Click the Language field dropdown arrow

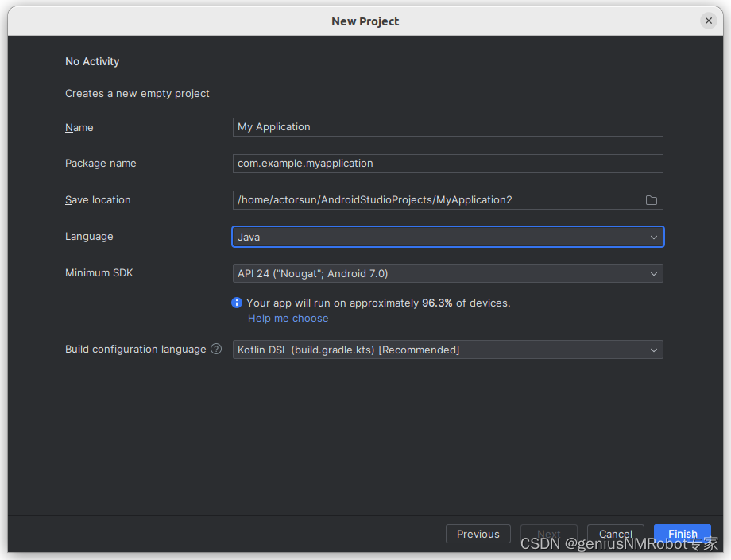point(653,237)
